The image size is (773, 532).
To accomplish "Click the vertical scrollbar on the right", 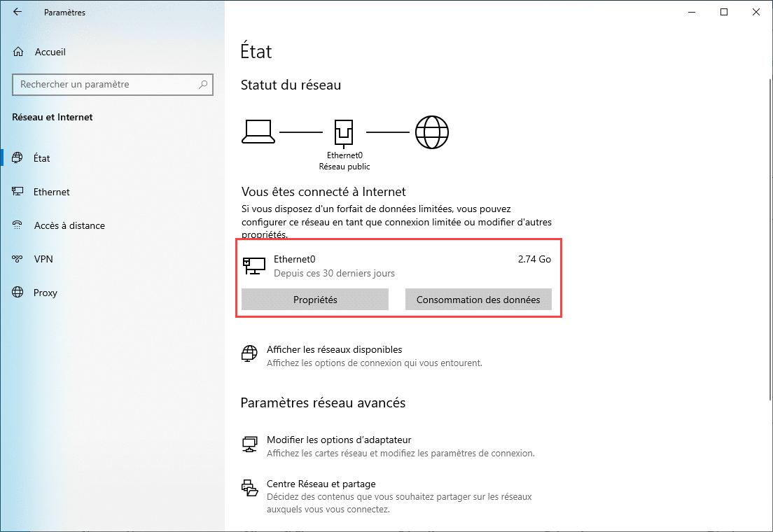I will [770, 239].
